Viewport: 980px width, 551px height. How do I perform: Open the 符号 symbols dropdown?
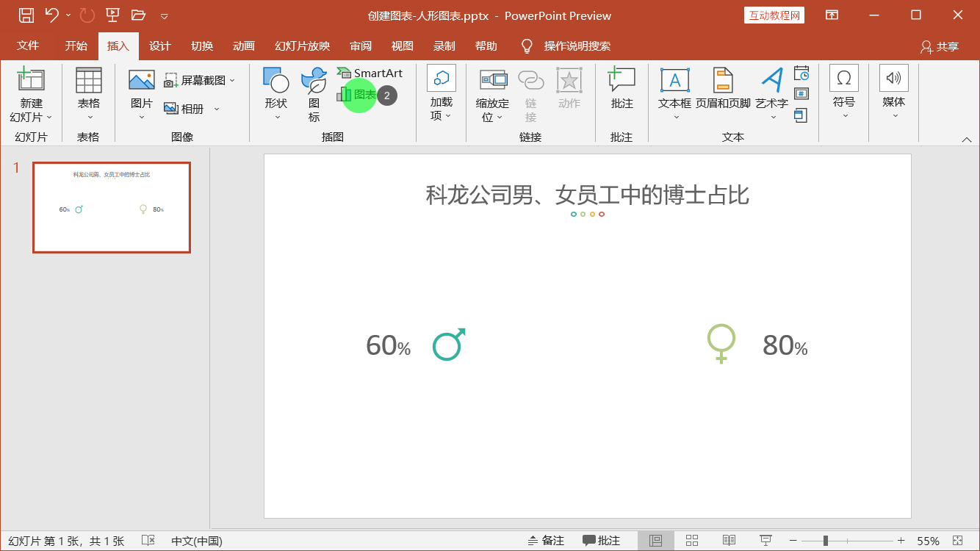[x=844, y=93]
